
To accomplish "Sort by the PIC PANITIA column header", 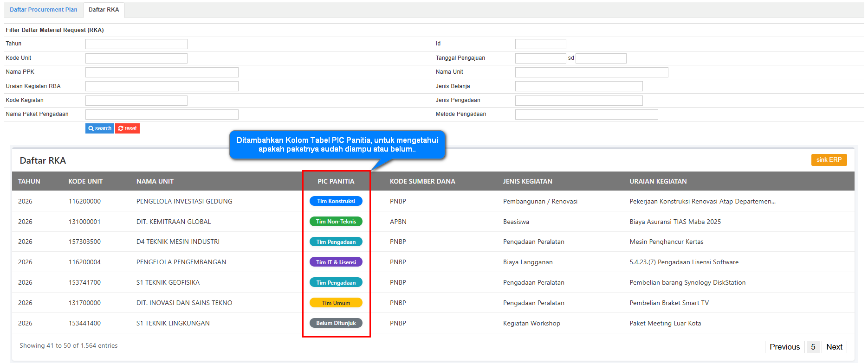I will 336,181.
